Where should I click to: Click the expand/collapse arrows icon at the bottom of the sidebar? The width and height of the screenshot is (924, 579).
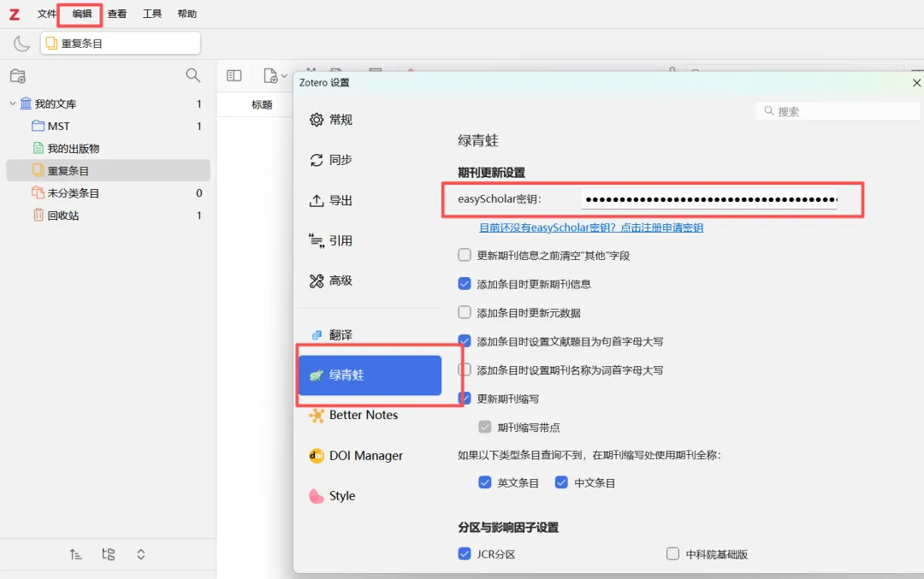click(141, 554)
